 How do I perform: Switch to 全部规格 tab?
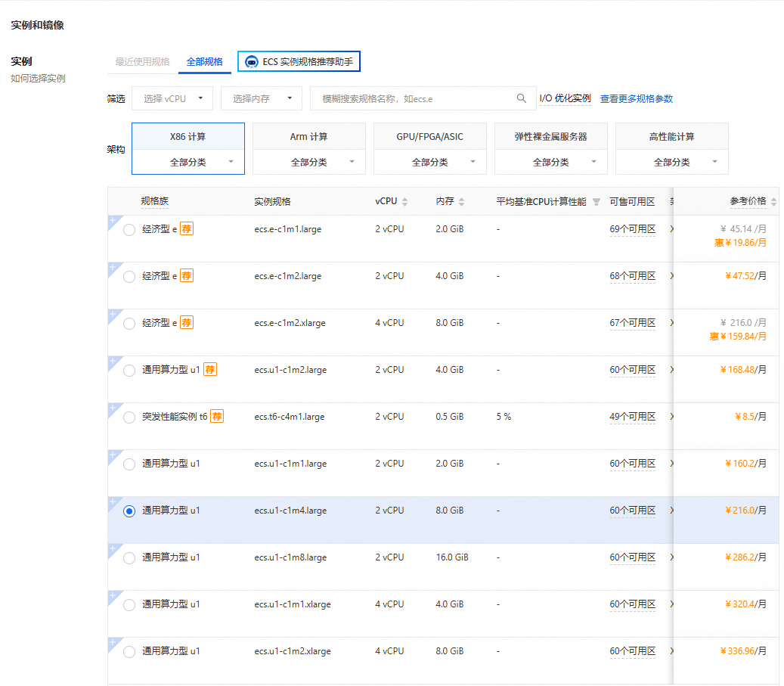click(204, 61)
